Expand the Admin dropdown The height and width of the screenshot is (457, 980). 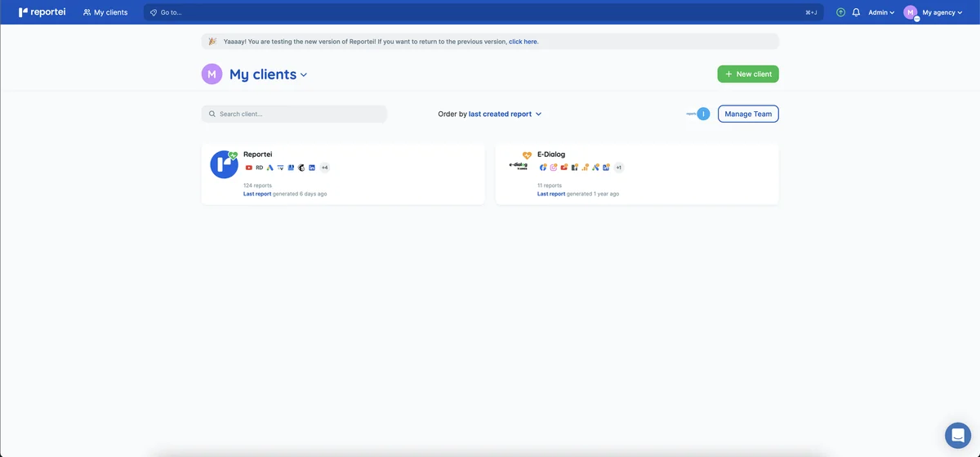click(x=881, y=12)
